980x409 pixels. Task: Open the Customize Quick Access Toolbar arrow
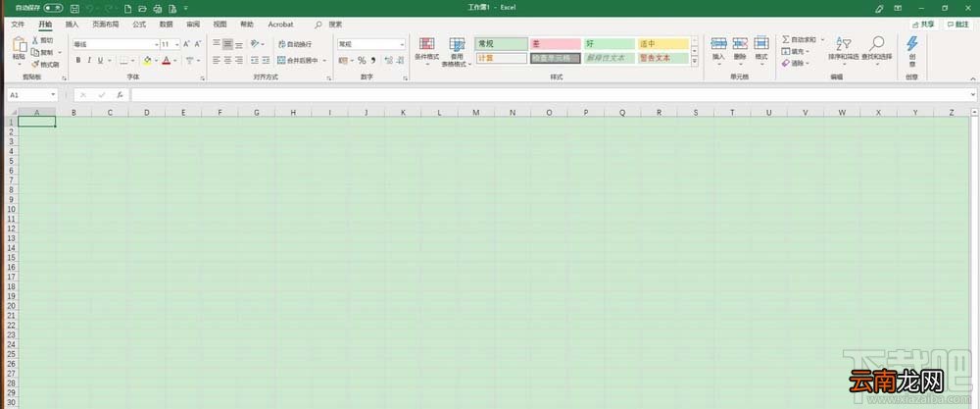(185, 9)
